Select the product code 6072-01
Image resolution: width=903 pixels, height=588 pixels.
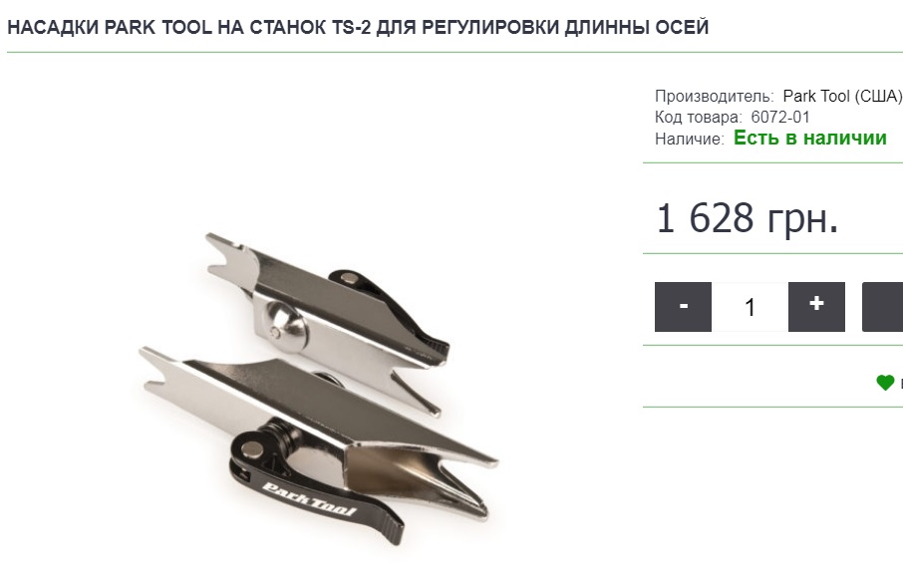(x=780, y=118)
